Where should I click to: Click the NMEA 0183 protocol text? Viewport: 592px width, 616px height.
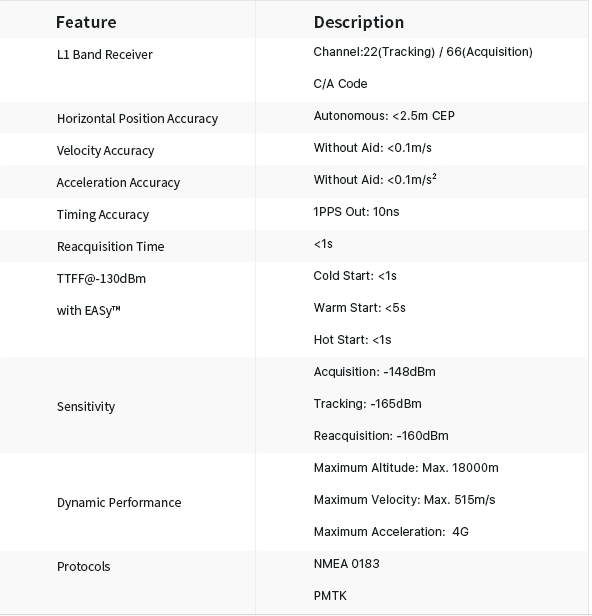coord(346,564)
